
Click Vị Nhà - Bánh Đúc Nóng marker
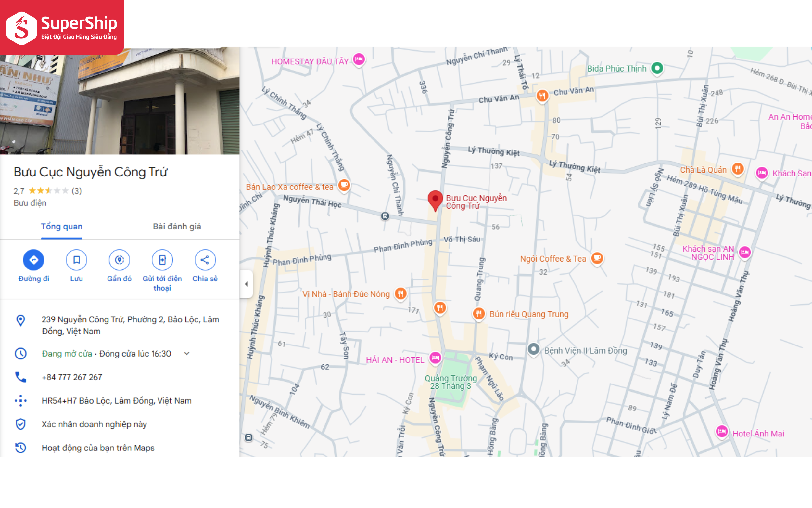tap(400, 294)
